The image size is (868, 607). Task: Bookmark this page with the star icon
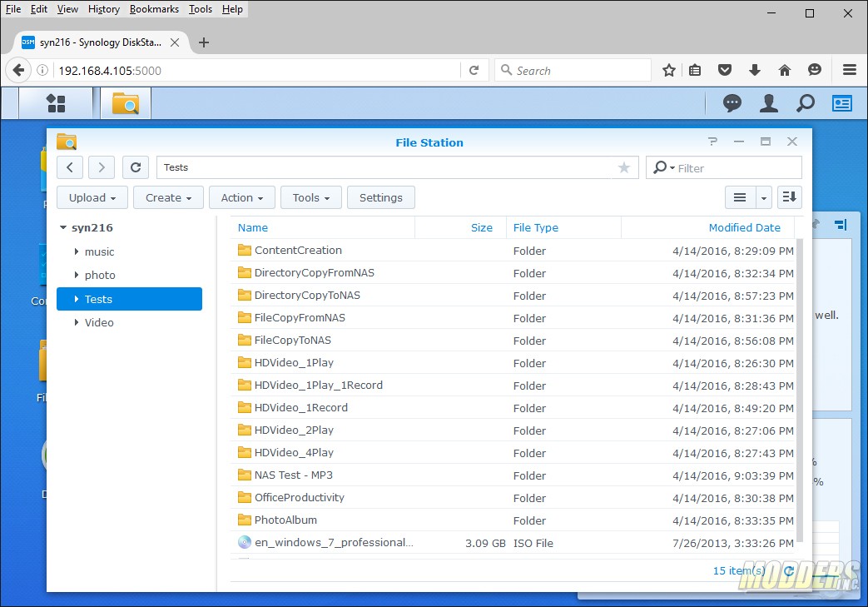pyautogui.click(x=669, y=70)
